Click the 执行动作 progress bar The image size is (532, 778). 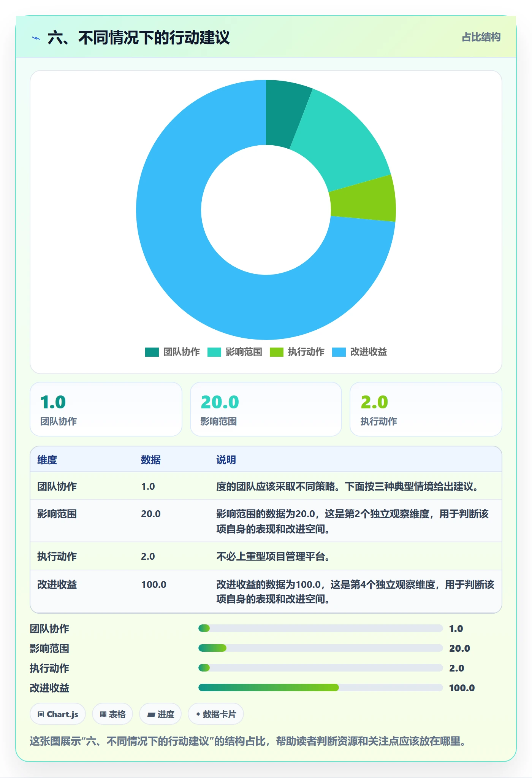(320, 668)
